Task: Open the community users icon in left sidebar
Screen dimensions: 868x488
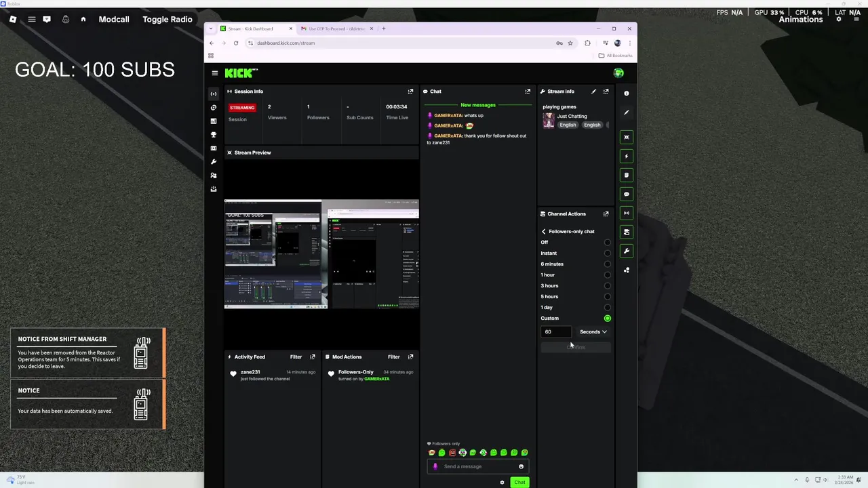Action: point(214,176)
